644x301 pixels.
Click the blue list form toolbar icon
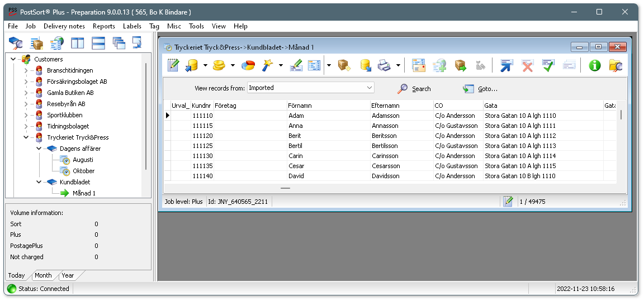[x=314, y=65]
